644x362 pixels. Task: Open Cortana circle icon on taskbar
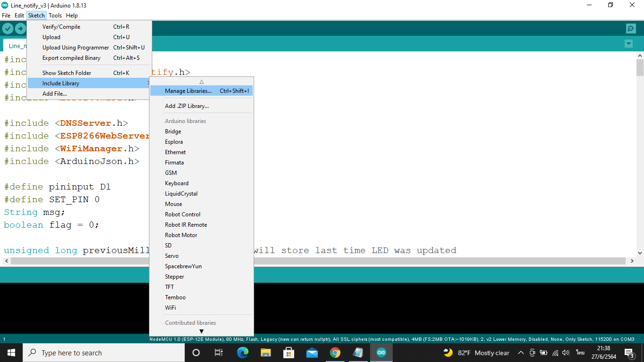(196, 353)
